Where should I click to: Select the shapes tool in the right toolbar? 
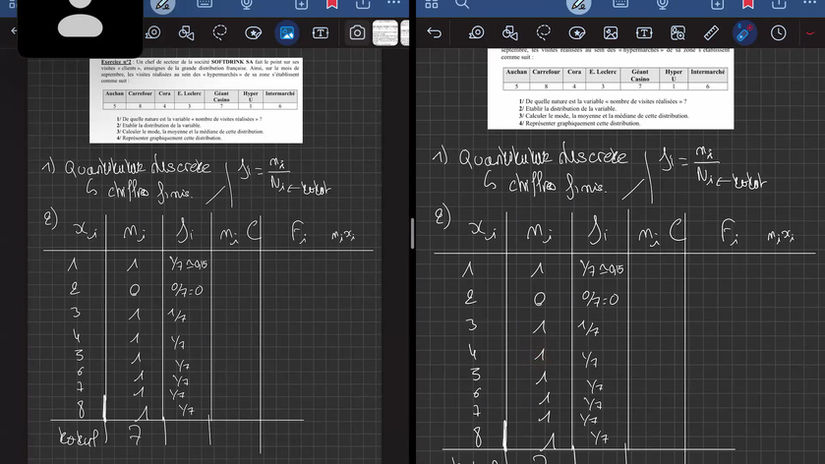click(x=510, y=33)
